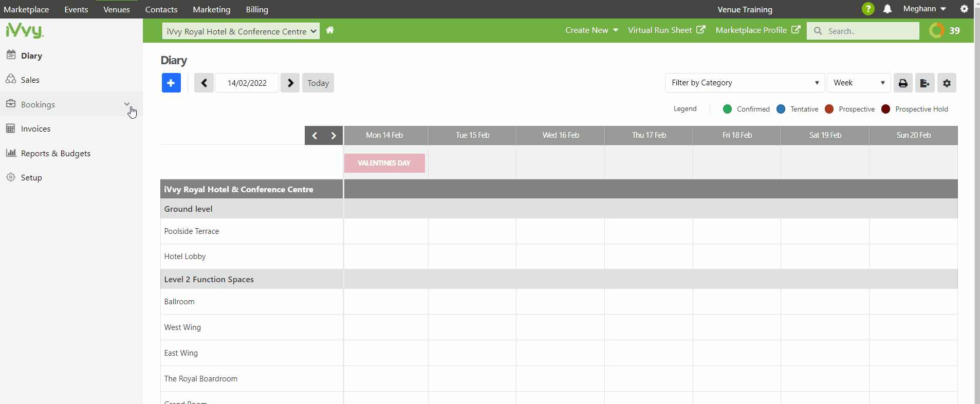Click the Invoices calculator icon in sidebar
This screenshot has height=404, width=980.
[11, 128]
